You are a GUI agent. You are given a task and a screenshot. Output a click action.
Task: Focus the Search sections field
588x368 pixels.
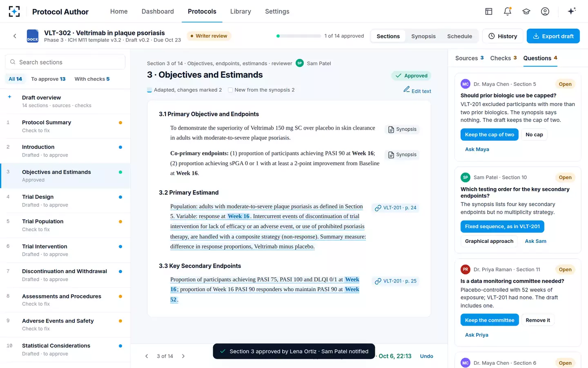[65, 62]
